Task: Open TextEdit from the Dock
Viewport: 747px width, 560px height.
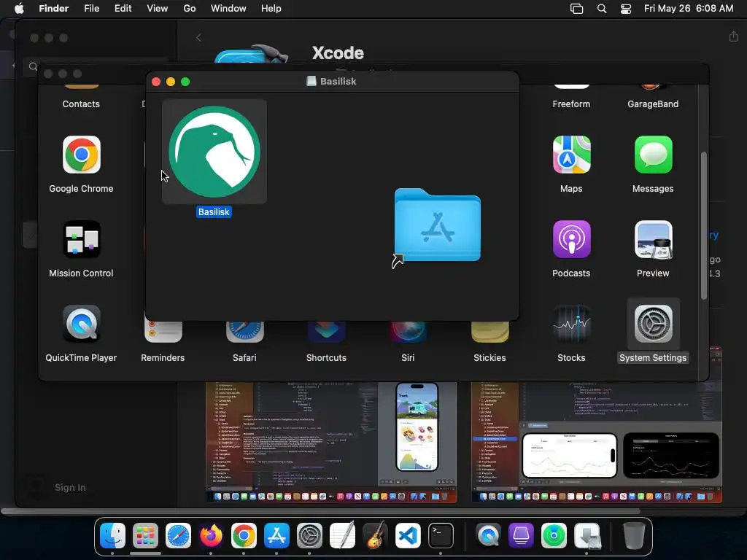Action: [343, 535]
